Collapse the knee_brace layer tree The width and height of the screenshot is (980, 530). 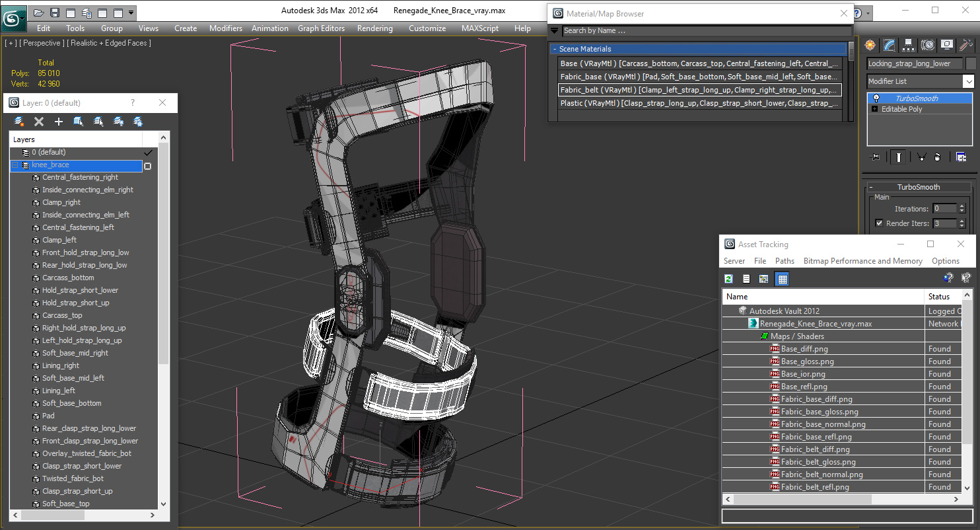tap(15, 165)
